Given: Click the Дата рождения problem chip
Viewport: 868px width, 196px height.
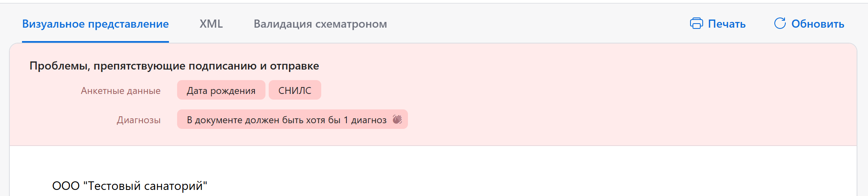Looking at the screenshot, I should point(221,90).
